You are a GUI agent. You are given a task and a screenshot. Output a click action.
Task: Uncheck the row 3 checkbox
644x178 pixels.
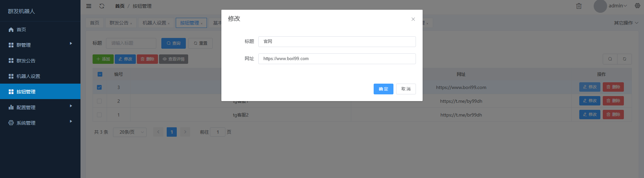[x=99, y=87]
